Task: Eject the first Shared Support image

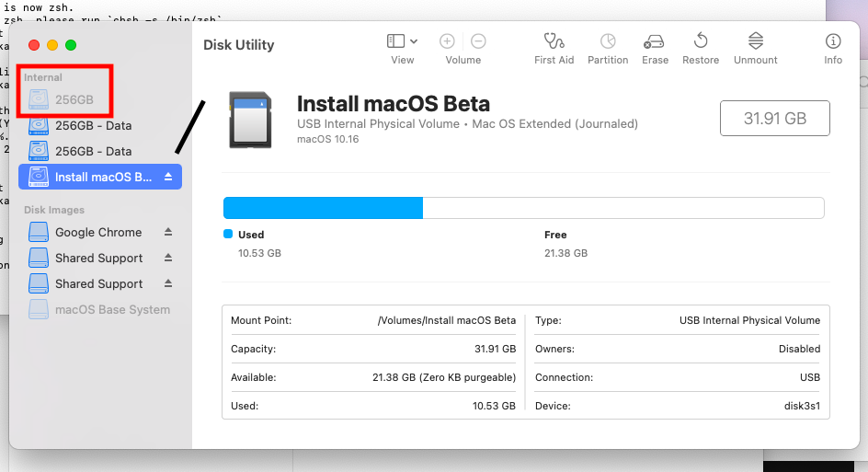Action: coord(168,259)
